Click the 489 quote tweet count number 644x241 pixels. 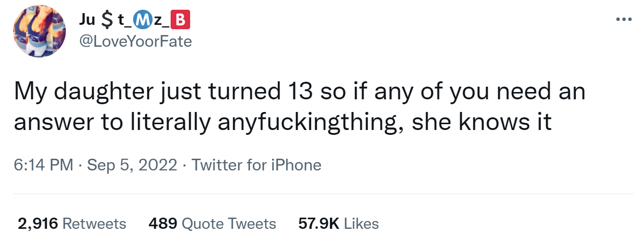click(162, 223)
